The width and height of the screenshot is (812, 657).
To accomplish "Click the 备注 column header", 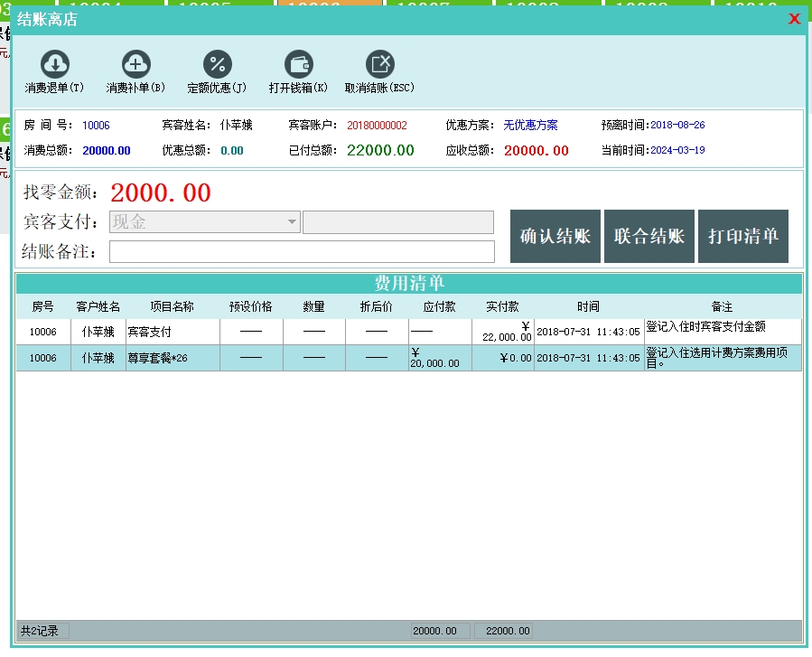I will pos(722,307).
